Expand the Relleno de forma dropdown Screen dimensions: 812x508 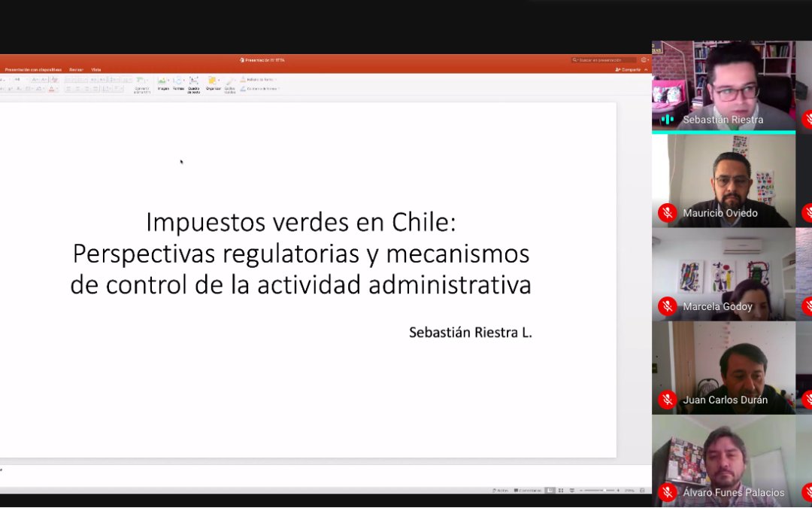(x=275, y=79)
